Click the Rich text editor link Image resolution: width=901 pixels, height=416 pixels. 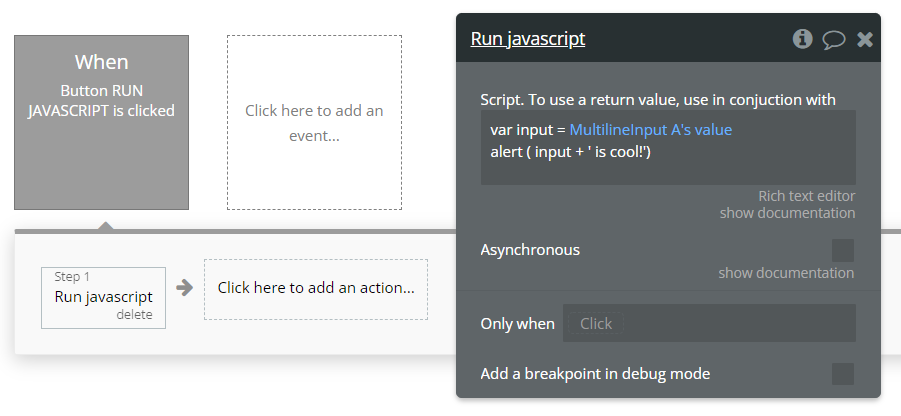click(806, 196)
